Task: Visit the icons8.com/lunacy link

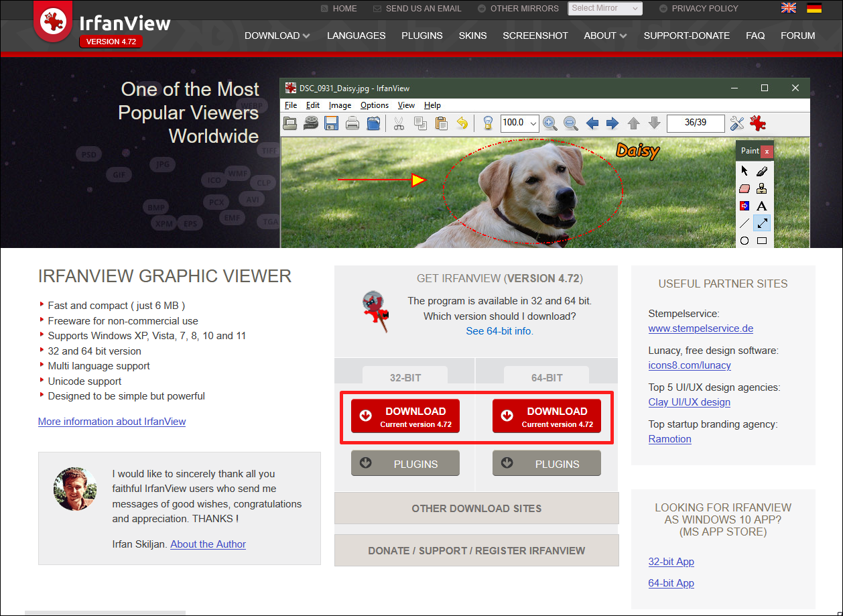Action: [x=690, y=365]
